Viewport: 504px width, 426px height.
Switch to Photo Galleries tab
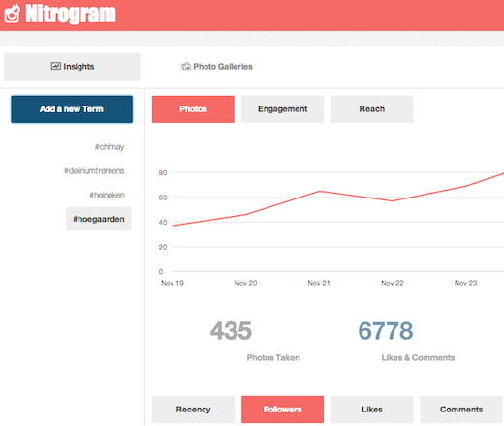(x=217, y=67)
